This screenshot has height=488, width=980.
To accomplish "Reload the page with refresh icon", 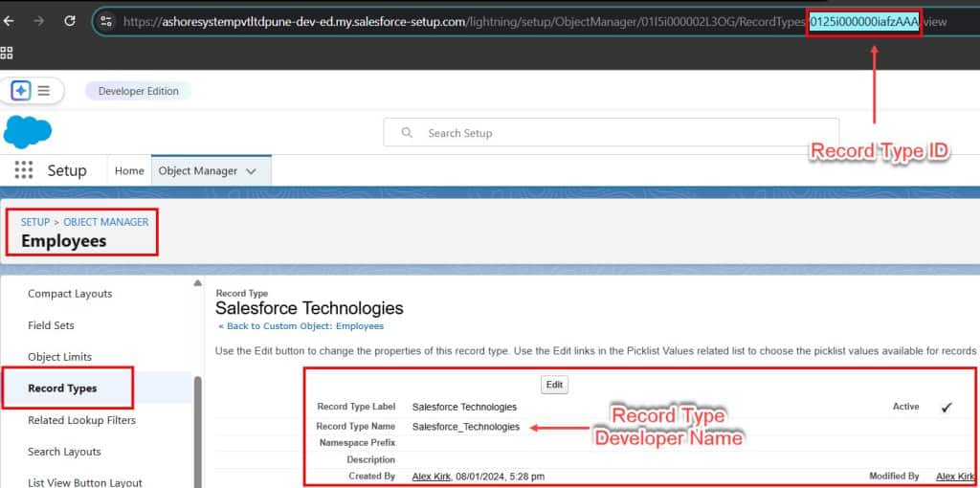I will pos(70,21).
